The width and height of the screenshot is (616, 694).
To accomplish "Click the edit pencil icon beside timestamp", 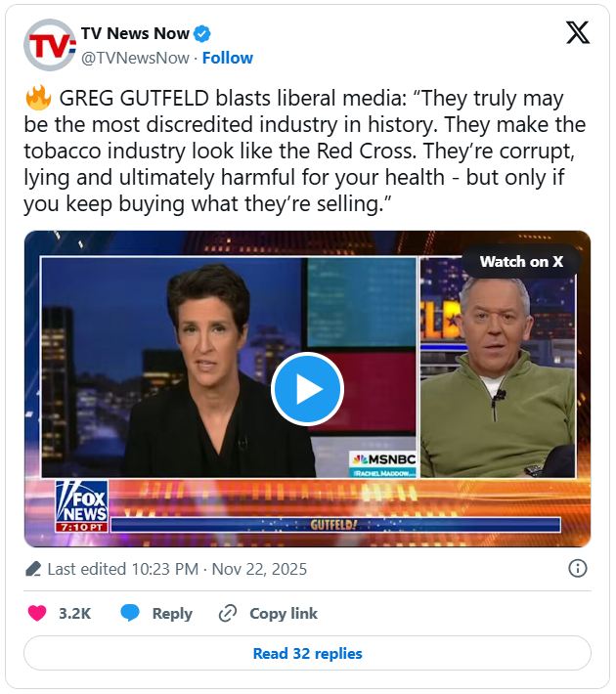I will click(x=33, y=569).
